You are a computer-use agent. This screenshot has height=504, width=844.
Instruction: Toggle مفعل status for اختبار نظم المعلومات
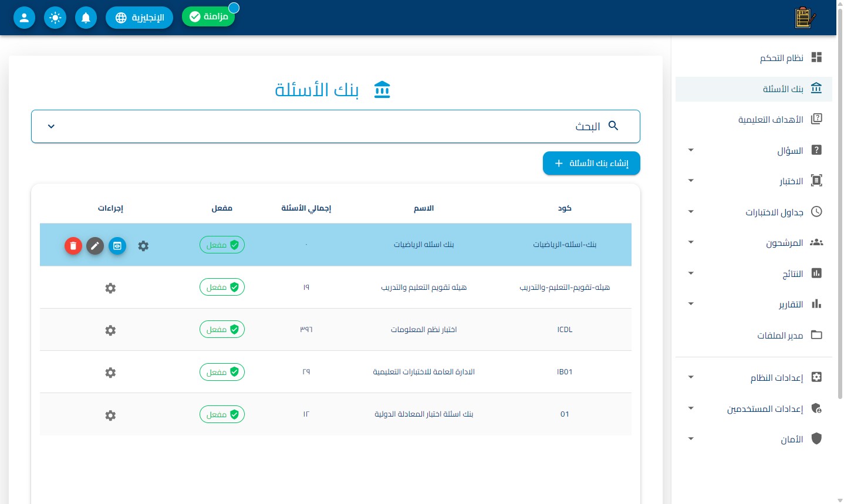[222, 329]
